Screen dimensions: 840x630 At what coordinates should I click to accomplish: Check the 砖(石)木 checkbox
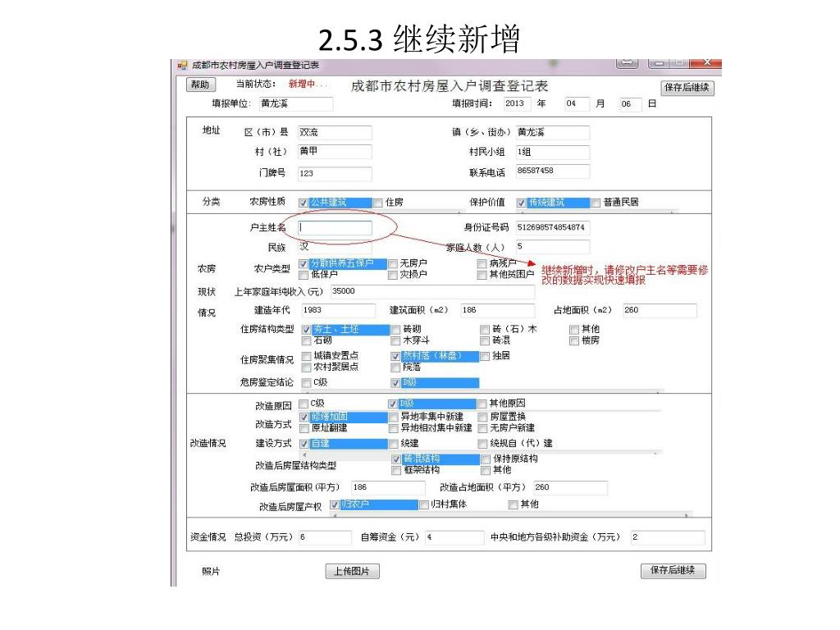pos(485,330)
